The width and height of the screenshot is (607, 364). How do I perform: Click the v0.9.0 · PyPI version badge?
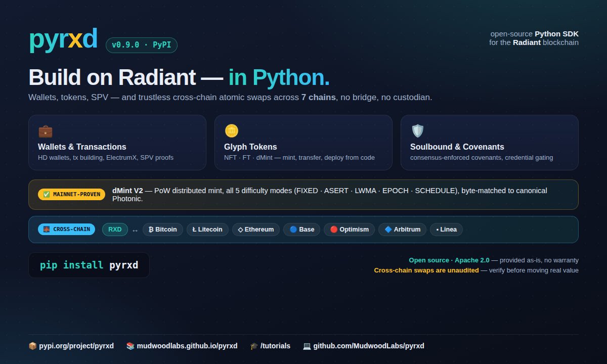[142, 45]
